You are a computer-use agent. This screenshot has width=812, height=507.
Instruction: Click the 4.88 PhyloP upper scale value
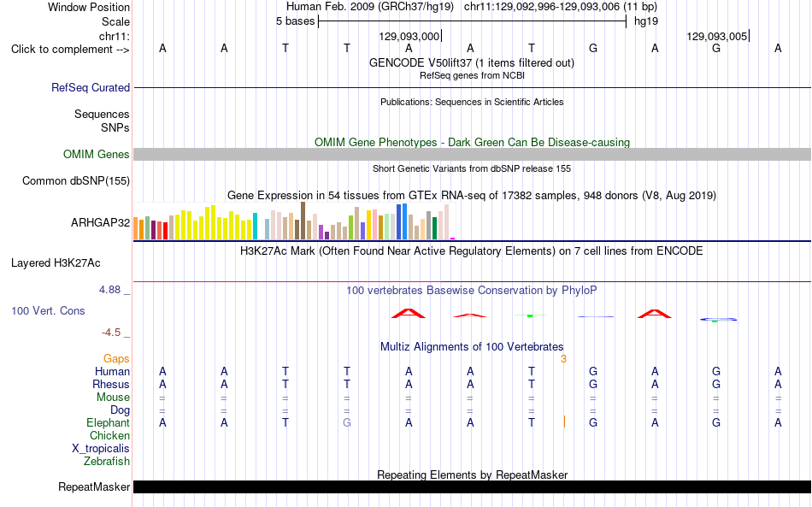point(109,290)
